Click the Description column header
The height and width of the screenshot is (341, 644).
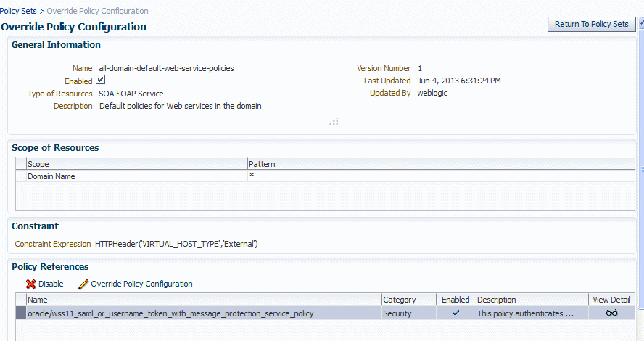pos(532,300)
